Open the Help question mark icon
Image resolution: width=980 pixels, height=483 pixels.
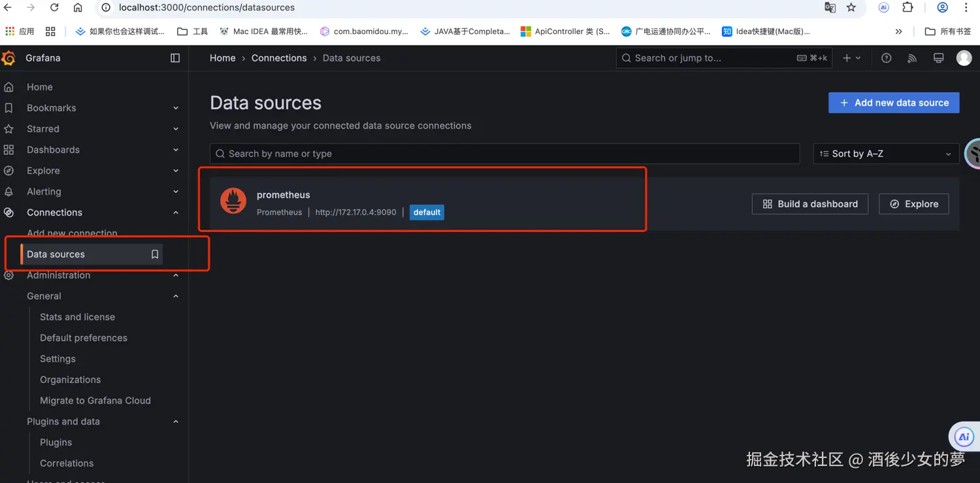tap(887, 58)
